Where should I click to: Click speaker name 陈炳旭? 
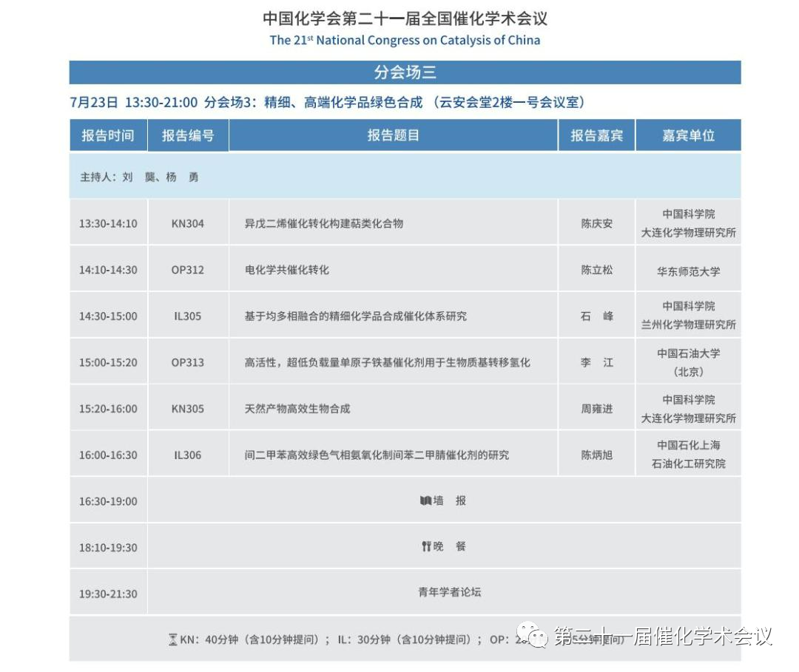597,455
